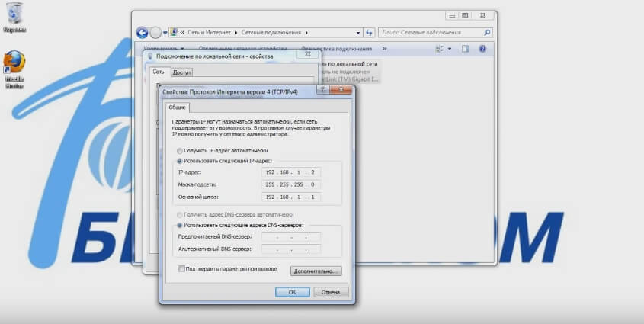
Task: Confirm settings with the OK button
Action: pos(293,292)
